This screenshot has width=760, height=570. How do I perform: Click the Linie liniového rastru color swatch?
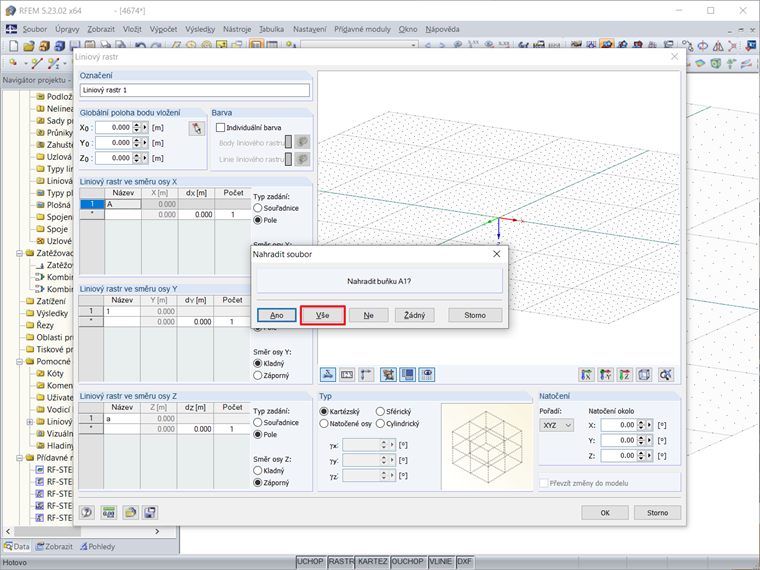tap(289, 158)
